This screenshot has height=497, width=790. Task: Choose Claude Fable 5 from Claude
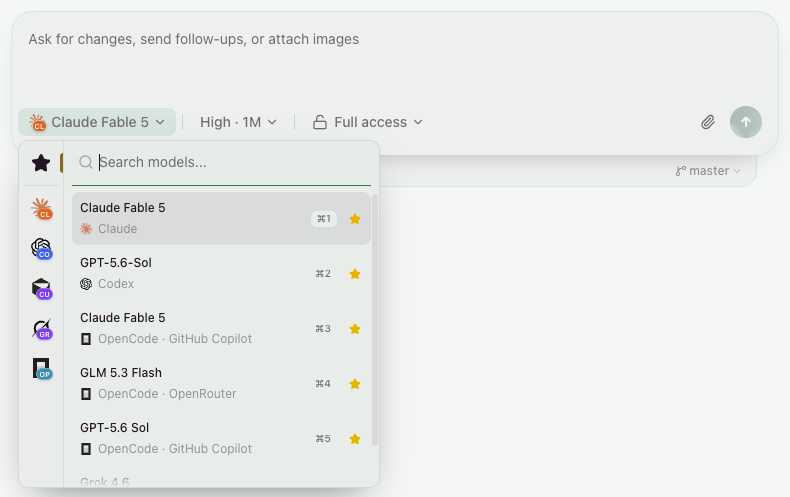coord(221,218)
